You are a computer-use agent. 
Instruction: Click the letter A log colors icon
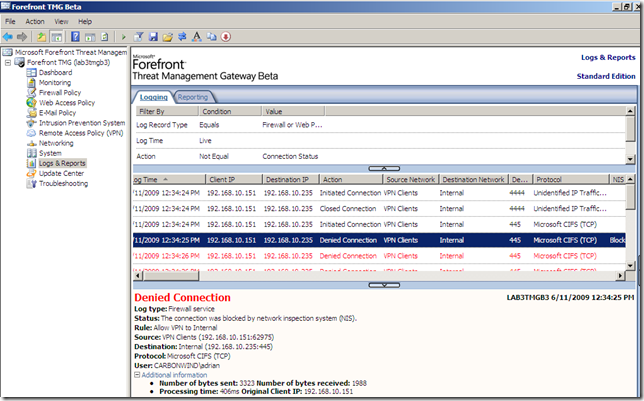point(197,37)
